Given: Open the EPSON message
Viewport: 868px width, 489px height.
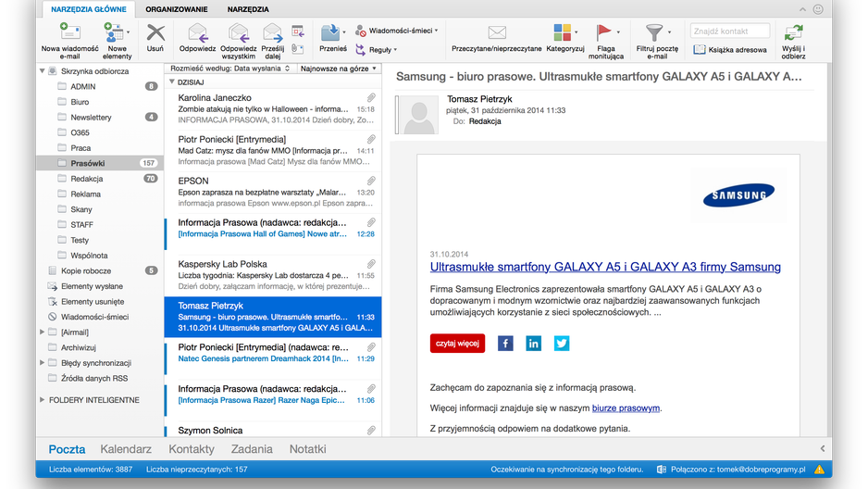Looking at the screenshot, I should coord(273,192).
